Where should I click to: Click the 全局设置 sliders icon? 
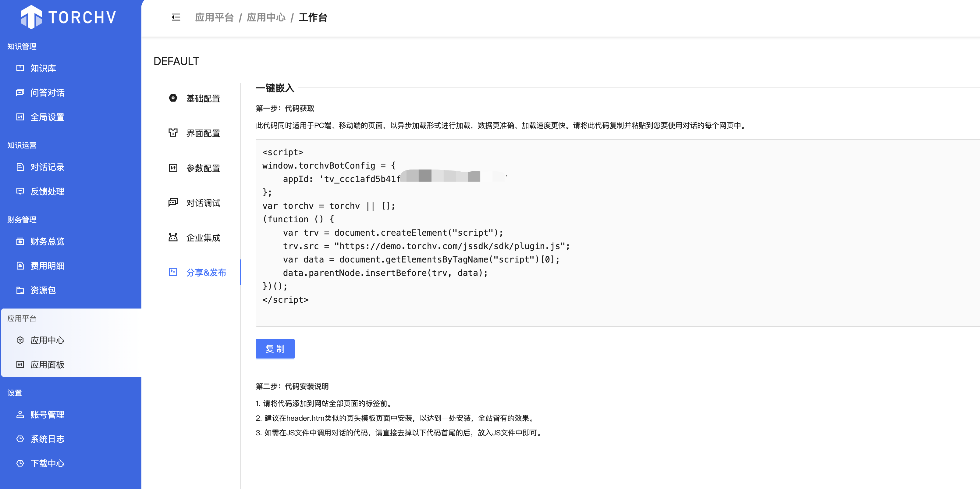pyautogui.click(x=20, y=117)
